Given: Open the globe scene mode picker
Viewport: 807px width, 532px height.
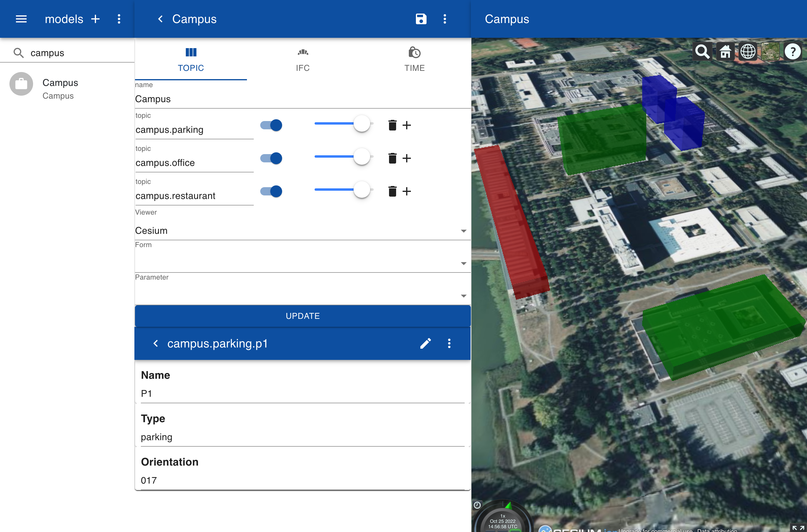Looking at the screenshot, I should coord(748,52).
